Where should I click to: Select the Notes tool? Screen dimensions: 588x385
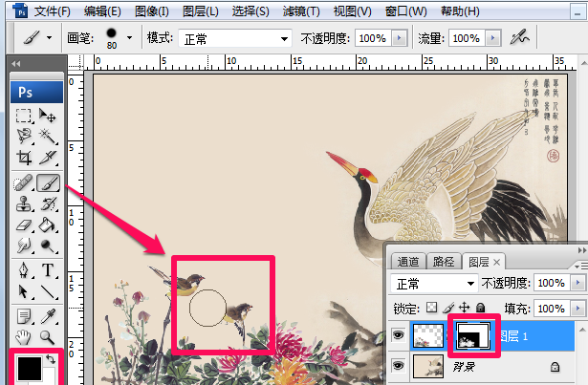(24, 316)
